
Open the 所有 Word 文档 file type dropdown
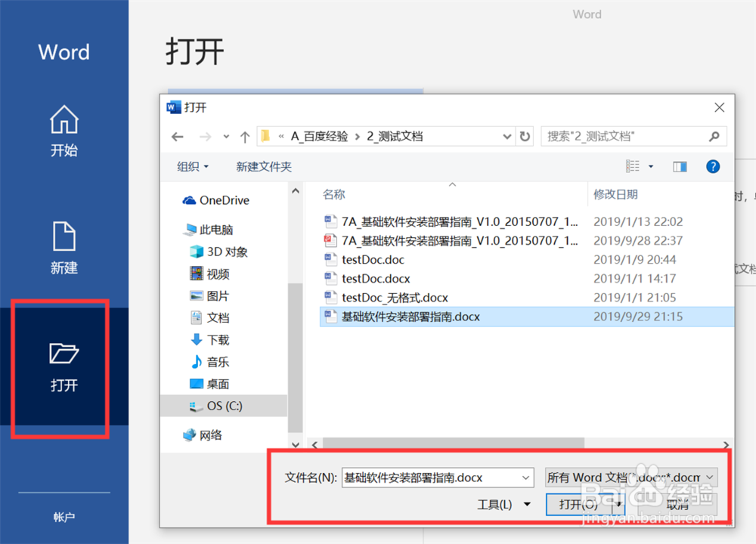click(709, 477)
